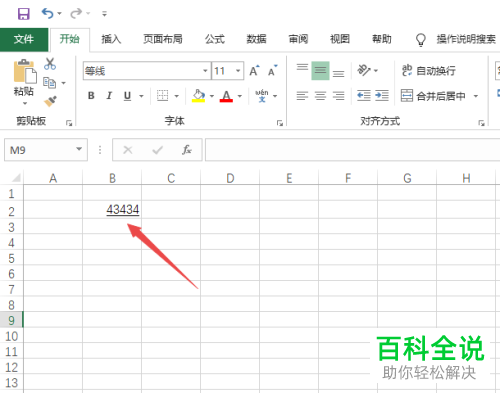Click the fx Insert Function icon
500x393 pixels.
pyautogui.click(x=187, y=150)
